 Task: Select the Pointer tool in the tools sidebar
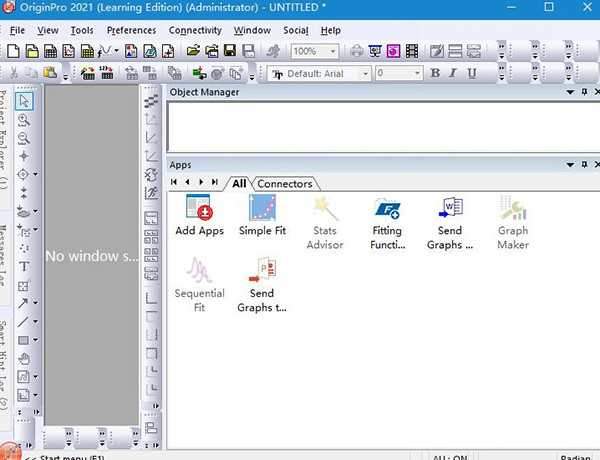coord(25,101)
